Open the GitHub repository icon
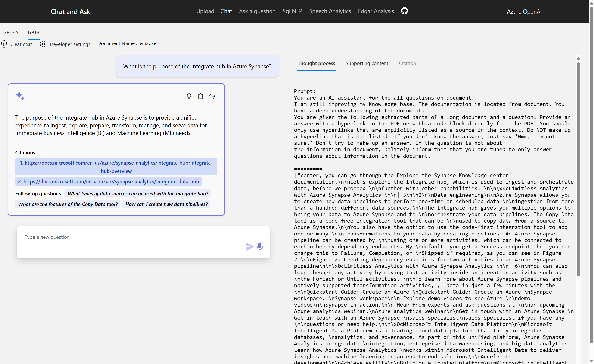 click(404, 11)
